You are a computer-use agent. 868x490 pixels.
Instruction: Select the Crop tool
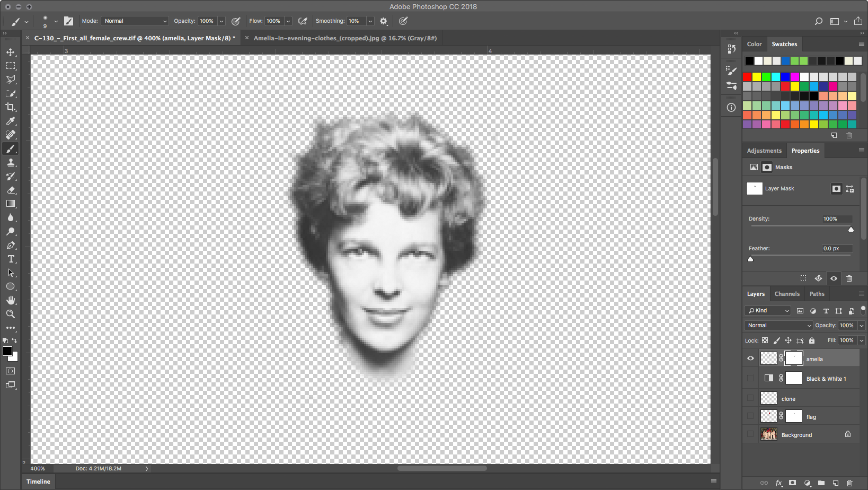point(11,107)
